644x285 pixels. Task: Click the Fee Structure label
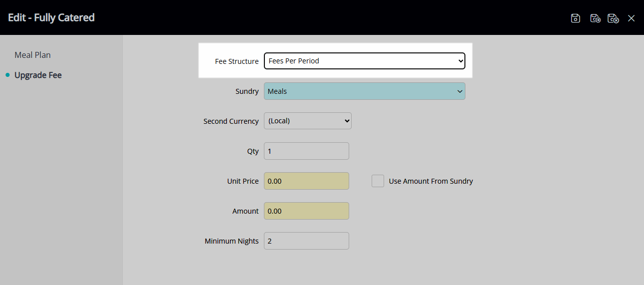pyautogui.click(x=237, y=61)
